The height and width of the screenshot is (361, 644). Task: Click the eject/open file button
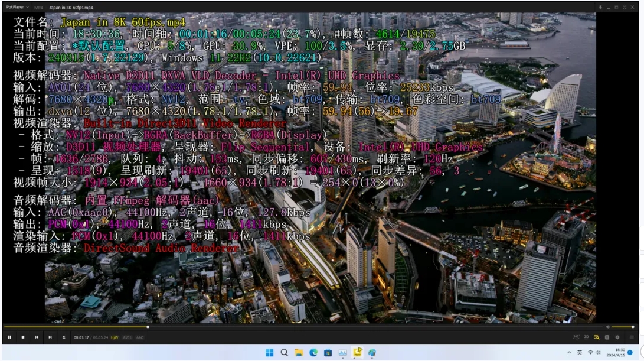(64, 337)
